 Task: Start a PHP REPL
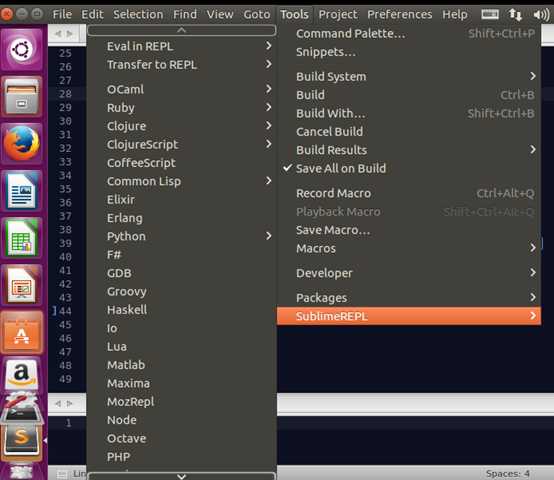pyautogui.click(x=182, y=457)
